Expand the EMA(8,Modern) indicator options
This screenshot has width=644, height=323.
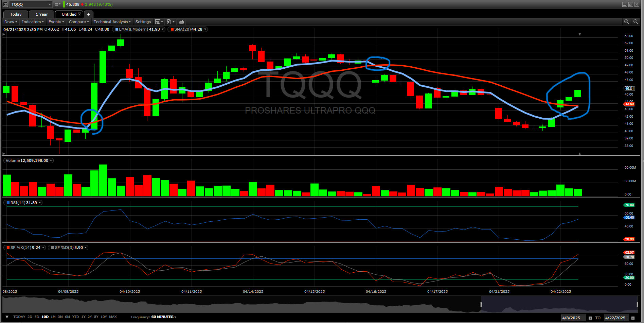tap(163, 29)
